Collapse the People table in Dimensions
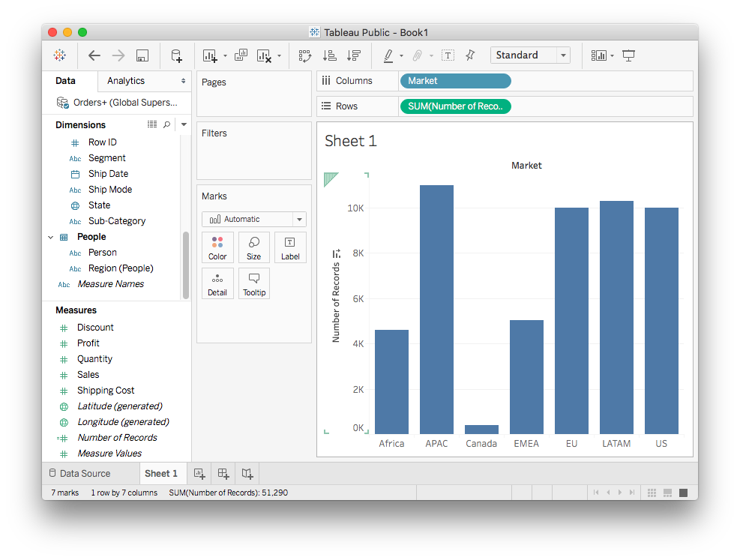Image resolution: width=740 pixels, height=560 pixels. (50, 237)
